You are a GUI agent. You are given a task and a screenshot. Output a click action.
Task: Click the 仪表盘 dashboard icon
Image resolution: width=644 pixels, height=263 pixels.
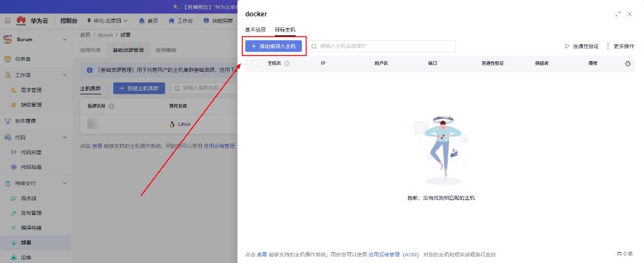pyautogui.click(x=8, y=59)
